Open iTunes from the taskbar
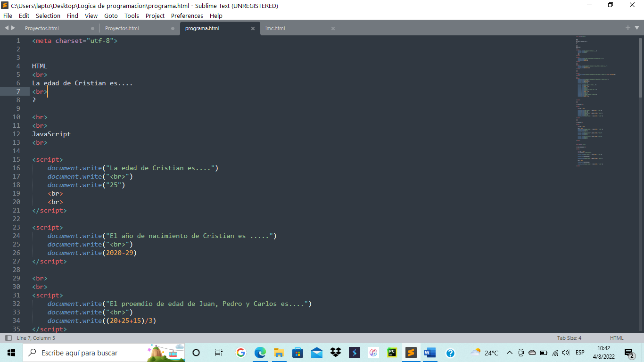This screenshot has width=644, height=362. click(373, 353)
